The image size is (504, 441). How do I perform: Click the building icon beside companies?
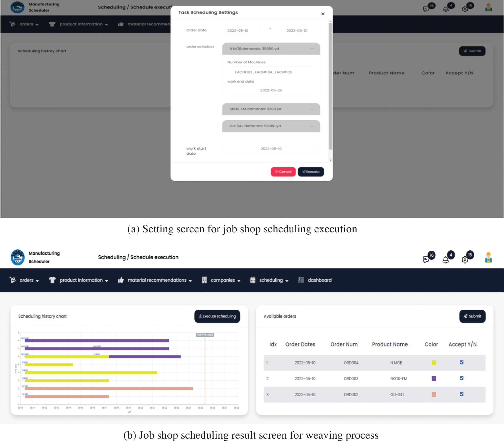204,280
